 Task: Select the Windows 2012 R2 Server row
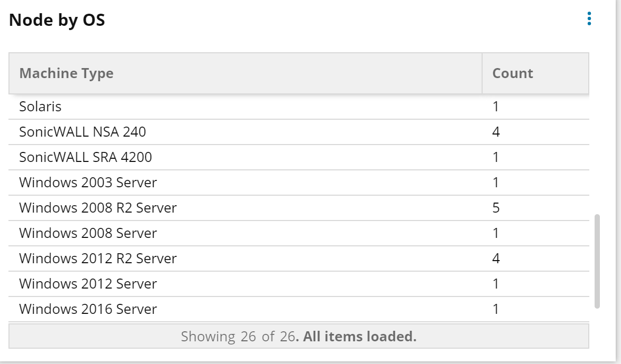tap(299, 258)
